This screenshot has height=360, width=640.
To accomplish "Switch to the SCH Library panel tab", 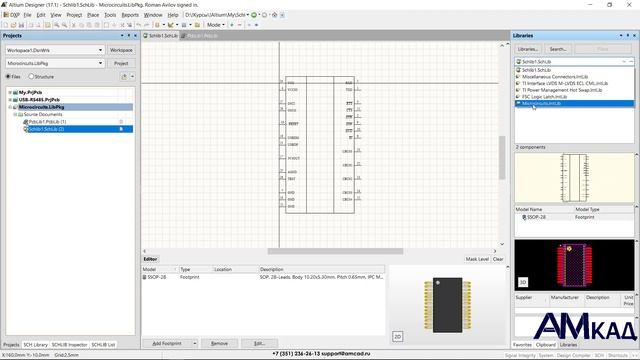I will click(x=36, y=345).
